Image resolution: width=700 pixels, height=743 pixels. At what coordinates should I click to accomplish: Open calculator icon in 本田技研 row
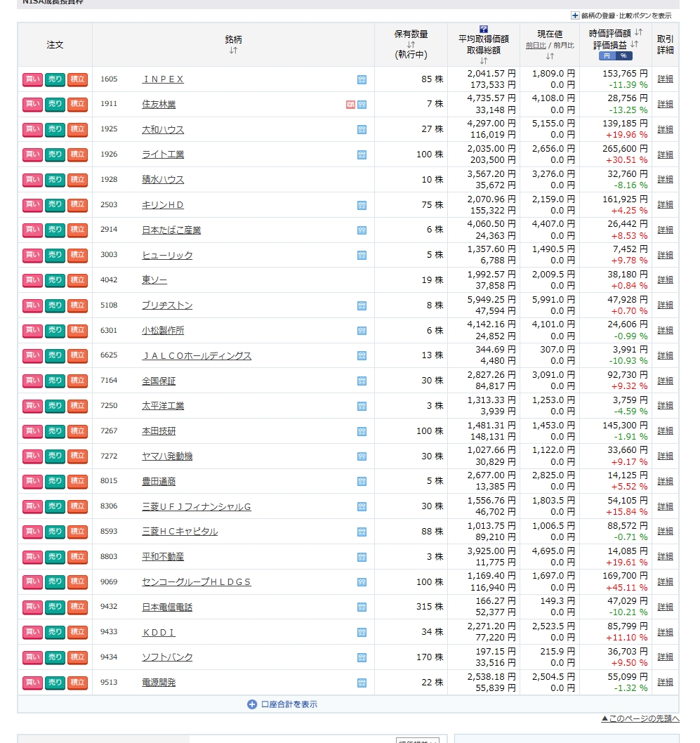362,431
